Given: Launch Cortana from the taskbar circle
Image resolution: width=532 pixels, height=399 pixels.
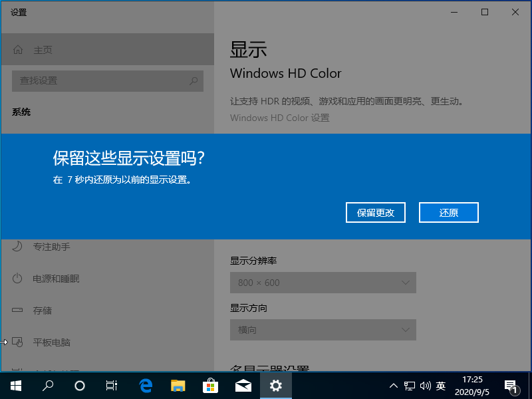Looking at the screenshot, I should pos(80,385).
